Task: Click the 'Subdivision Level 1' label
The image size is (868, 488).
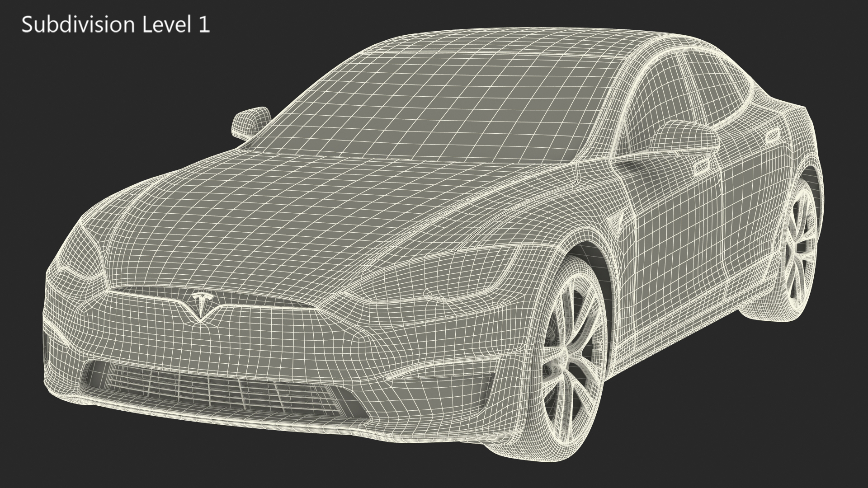Action: (x=116, y=24)
